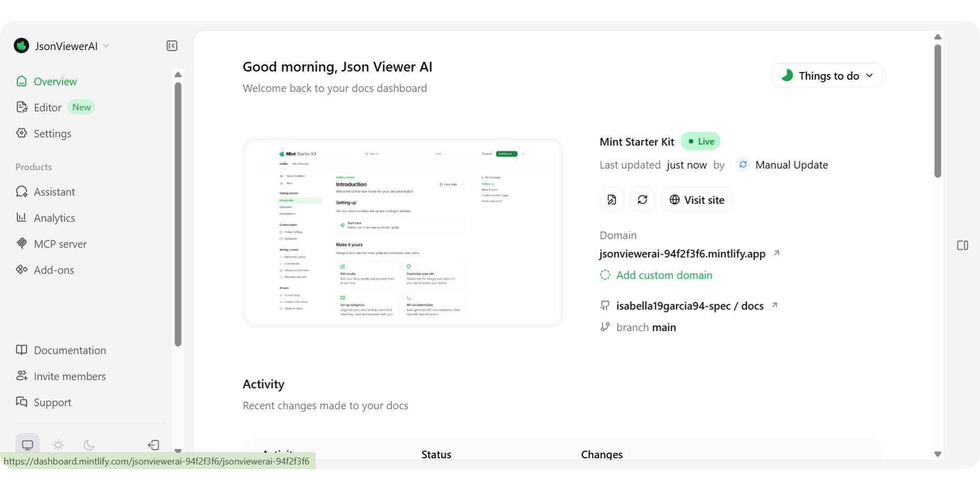Switch to light theme with sun icon
Image resolution: width=980 pixels, height=490 pixels.
click(58, 445)
